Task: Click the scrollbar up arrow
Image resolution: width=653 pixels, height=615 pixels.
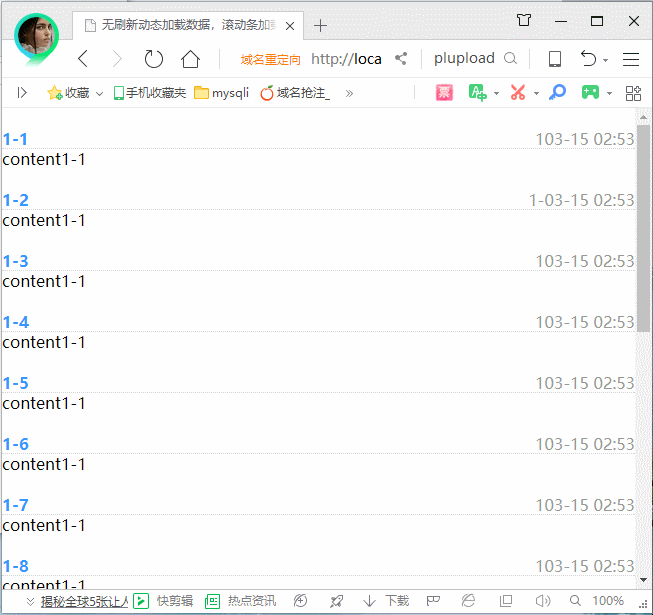Action: (643, 118)
